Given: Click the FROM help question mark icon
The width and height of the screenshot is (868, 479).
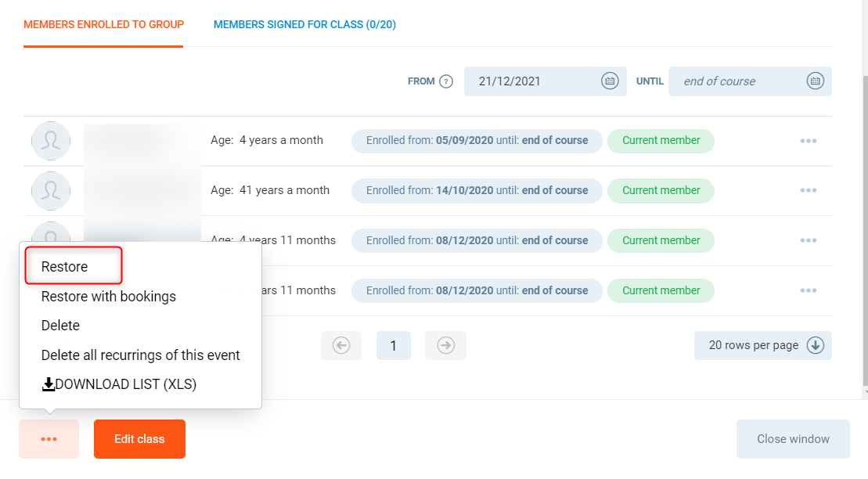Looking at the screenshot, I should pyautogui.click(x=446, y=81).
